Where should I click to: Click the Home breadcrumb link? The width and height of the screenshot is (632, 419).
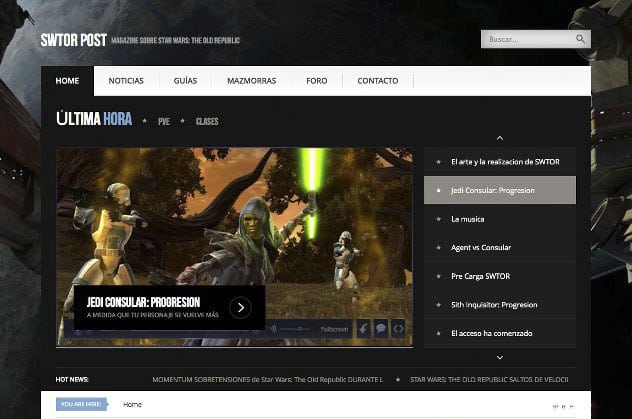(132, 404)
